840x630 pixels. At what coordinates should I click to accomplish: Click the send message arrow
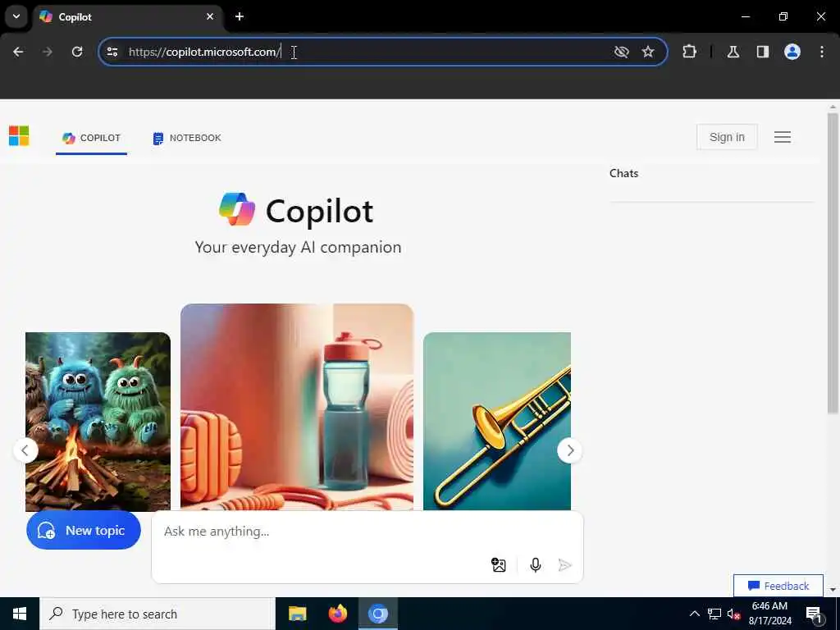tap(564, 564)
